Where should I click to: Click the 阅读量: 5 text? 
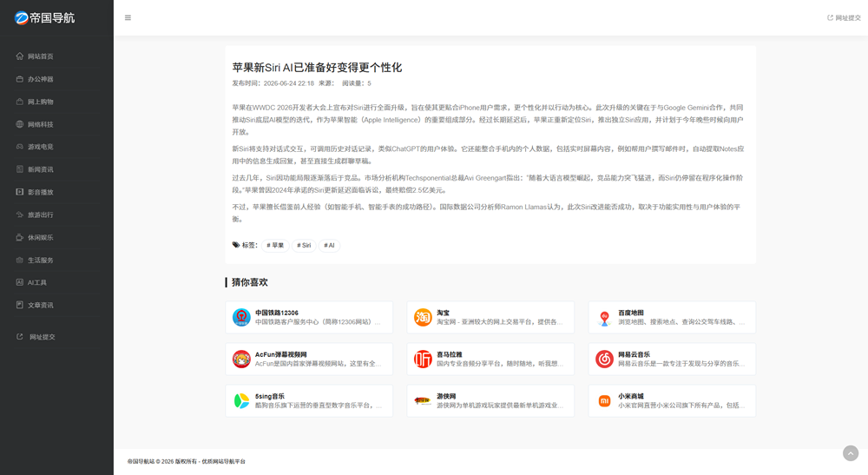pyautogui.click(x=357, y=83)
